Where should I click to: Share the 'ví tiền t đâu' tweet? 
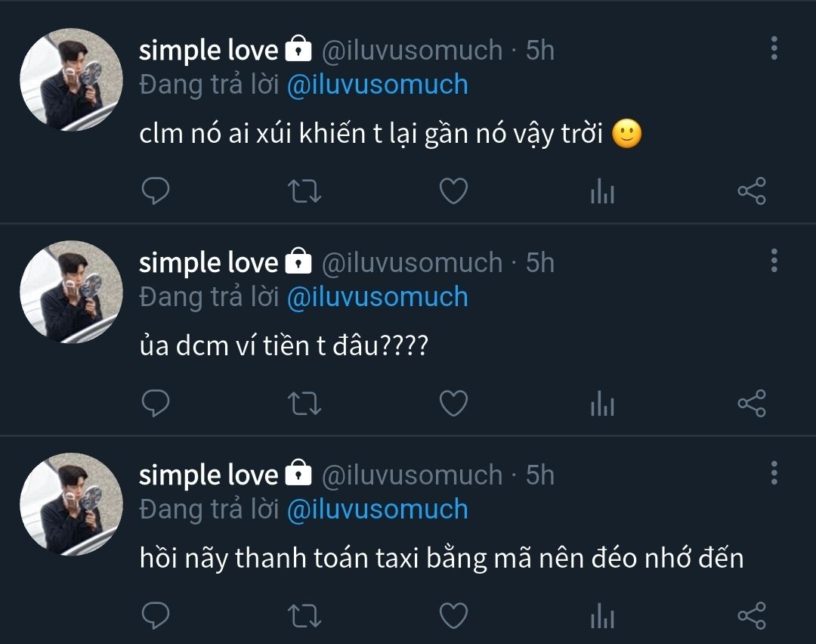point(751,404)
